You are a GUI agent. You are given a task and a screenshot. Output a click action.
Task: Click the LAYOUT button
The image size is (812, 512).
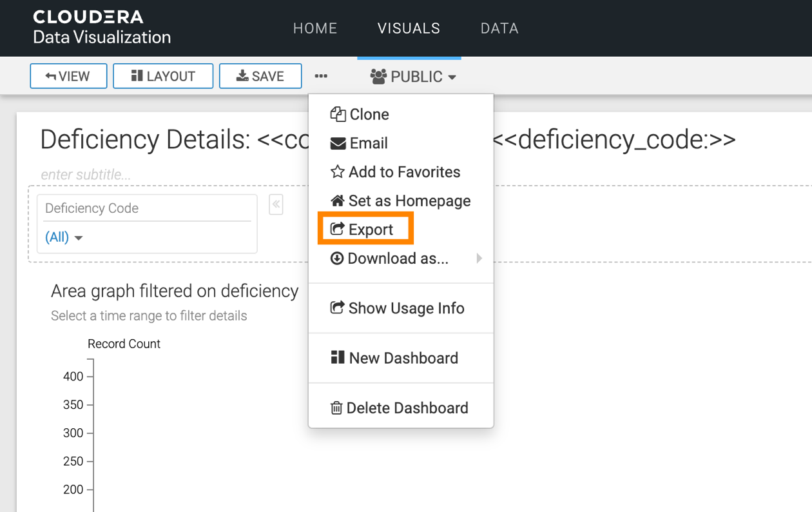tap(163, 76)
